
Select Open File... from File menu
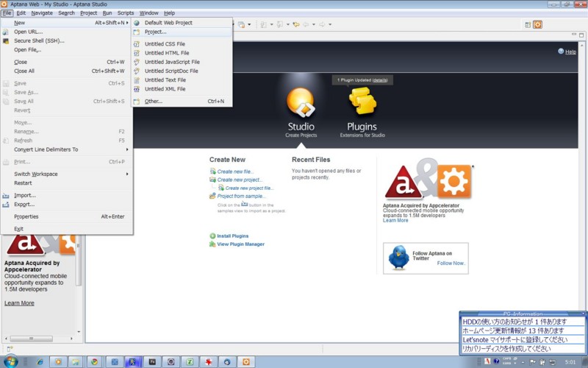tap(67, 50)
